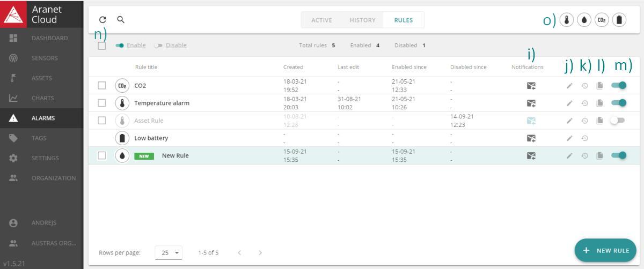This screenshot has height=269, width=644.
Task: Toggle off the CO2 rule switch
Action: coord(619,86)
